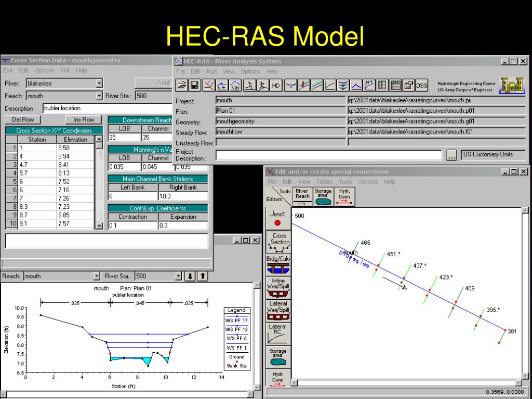Select elevation cell 9.58 in row 1
The width and height of the screenshot is (532, 399).
(75, 148)
